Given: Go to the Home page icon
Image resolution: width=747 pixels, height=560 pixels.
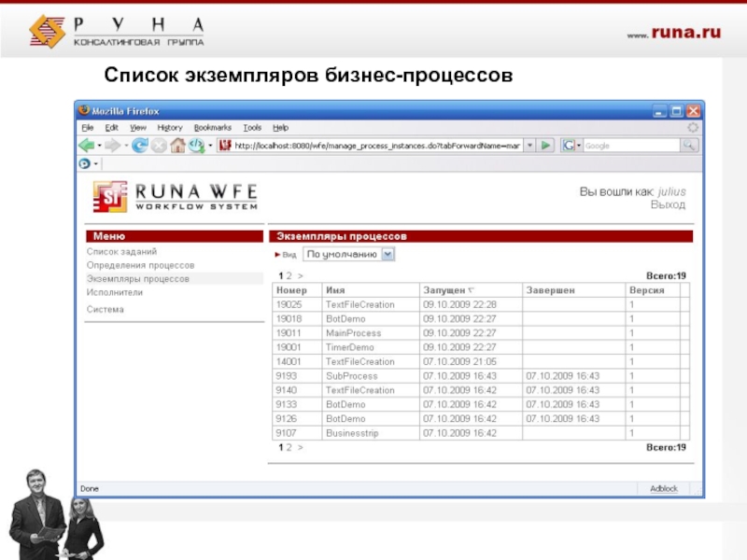Looking at the screenshot, I should click(x=177, y=146).
